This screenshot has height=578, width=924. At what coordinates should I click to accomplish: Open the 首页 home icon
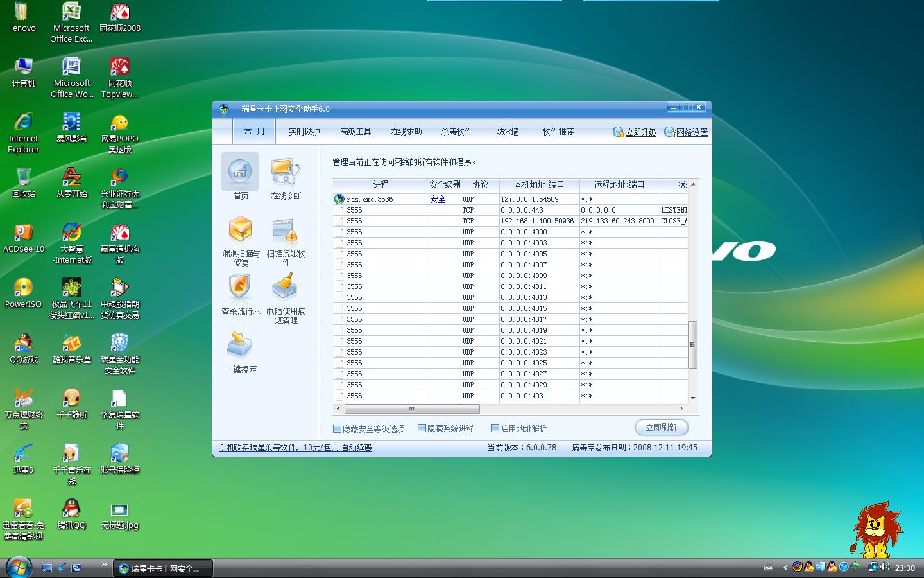pos(240,172)
